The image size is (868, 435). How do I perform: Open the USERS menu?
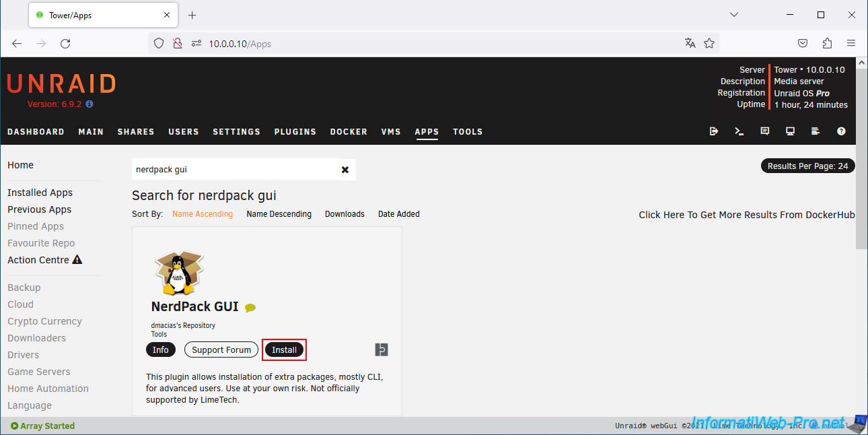(x=184, y=132)
